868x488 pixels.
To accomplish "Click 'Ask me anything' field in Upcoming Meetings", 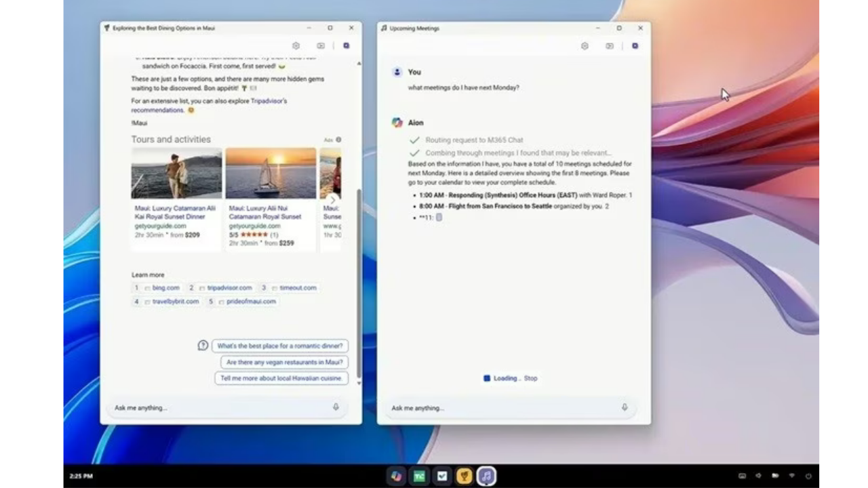I will [502, 408].
